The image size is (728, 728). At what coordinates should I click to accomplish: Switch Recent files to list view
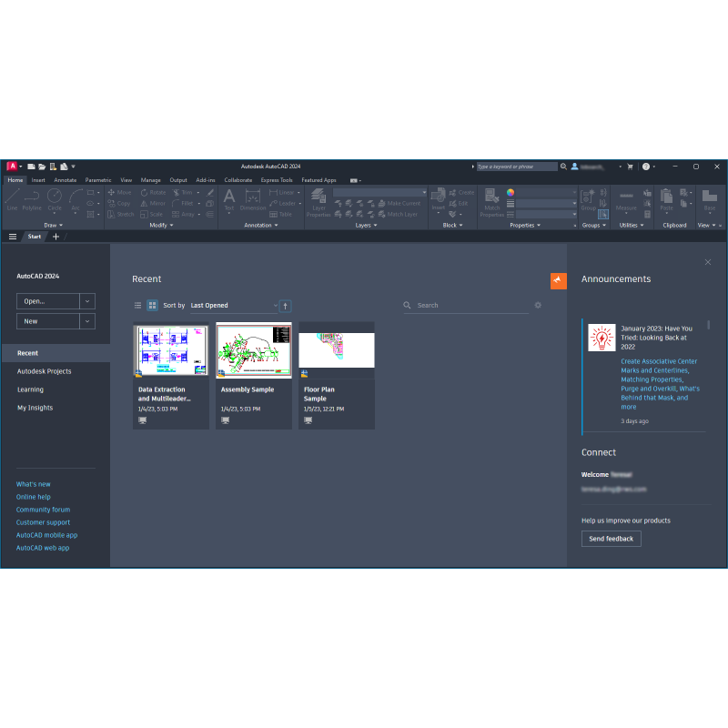pyautogui.click(x=138, y=306)
